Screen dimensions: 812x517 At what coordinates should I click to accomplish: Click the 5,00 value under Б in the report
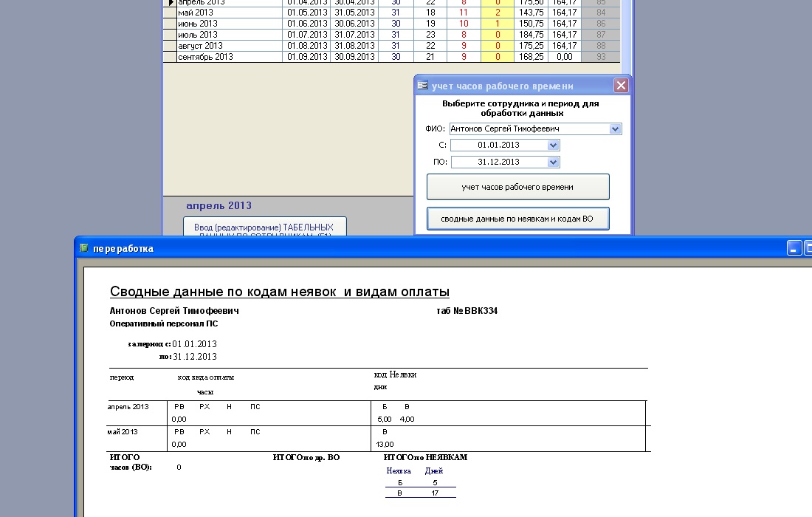click(385, 420)
